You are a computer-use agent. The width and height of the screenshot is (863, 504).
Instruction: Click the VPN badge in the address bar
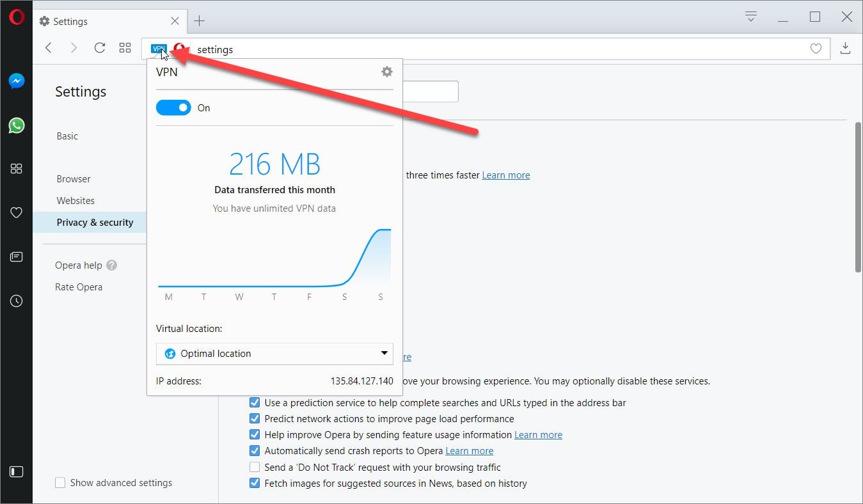[x=158, y=48]
